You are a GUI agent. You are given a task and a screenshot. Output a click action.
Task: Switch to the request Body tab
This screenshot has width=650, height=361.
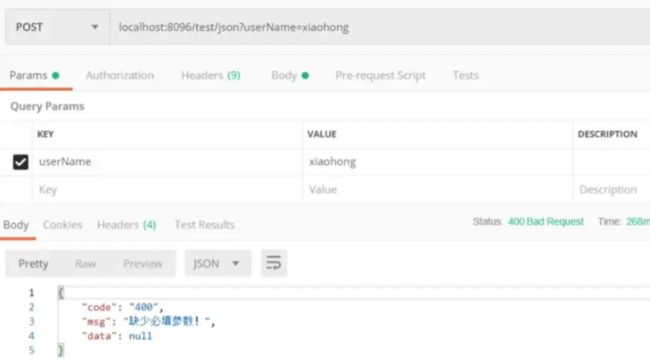(290, 75)
